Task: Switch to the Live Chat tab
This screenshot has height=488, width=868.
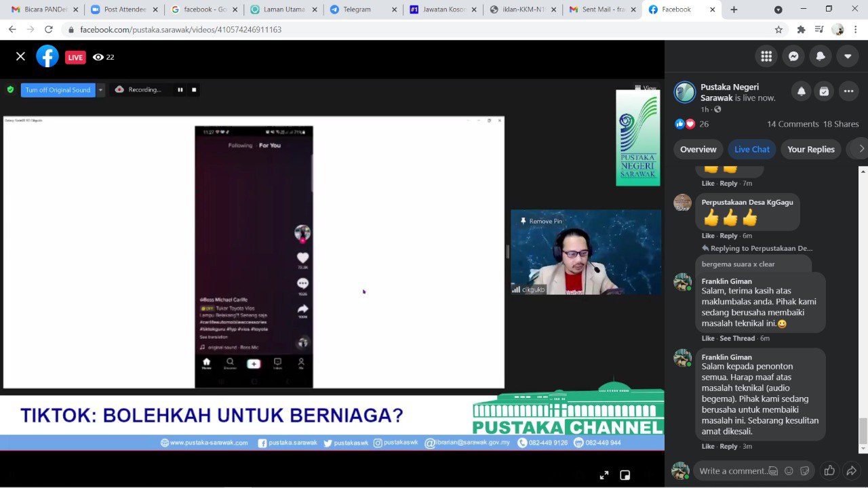Action: pos(752,149)
